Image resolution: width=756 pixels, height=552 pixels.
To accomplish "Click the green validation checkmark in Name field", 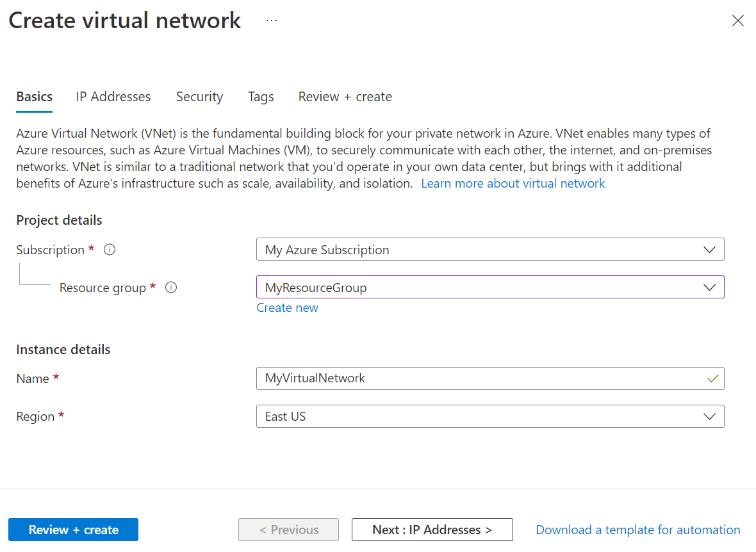I will tap(712, 378).
